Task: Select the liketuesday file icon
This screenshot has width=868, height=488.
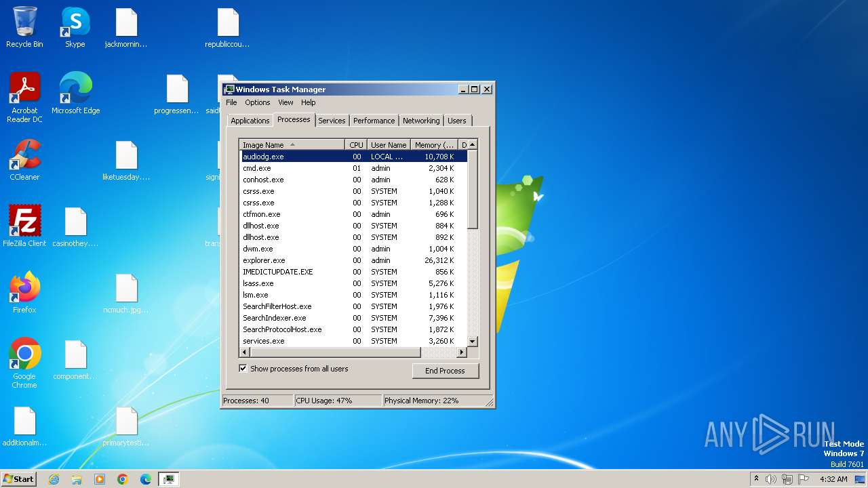Action: coord(126,160)
